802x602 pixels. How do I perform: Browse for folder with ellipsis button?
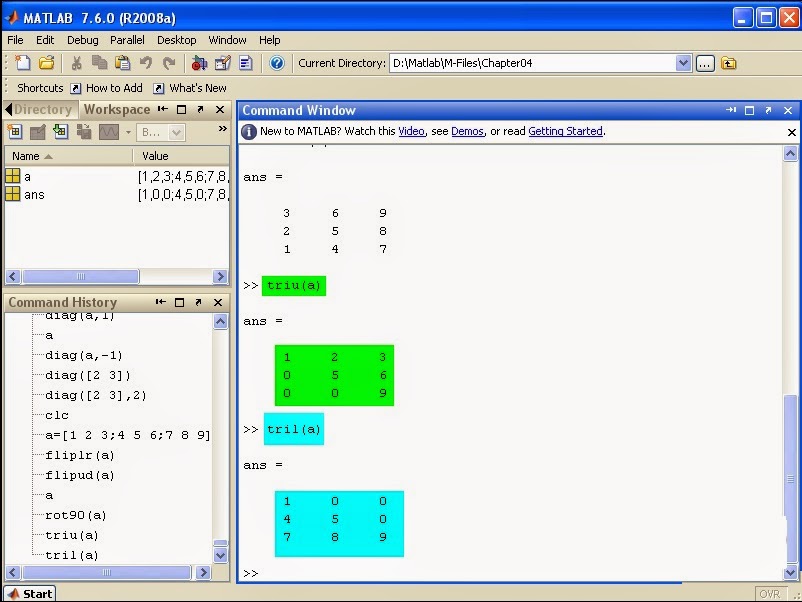coord(705,63)
